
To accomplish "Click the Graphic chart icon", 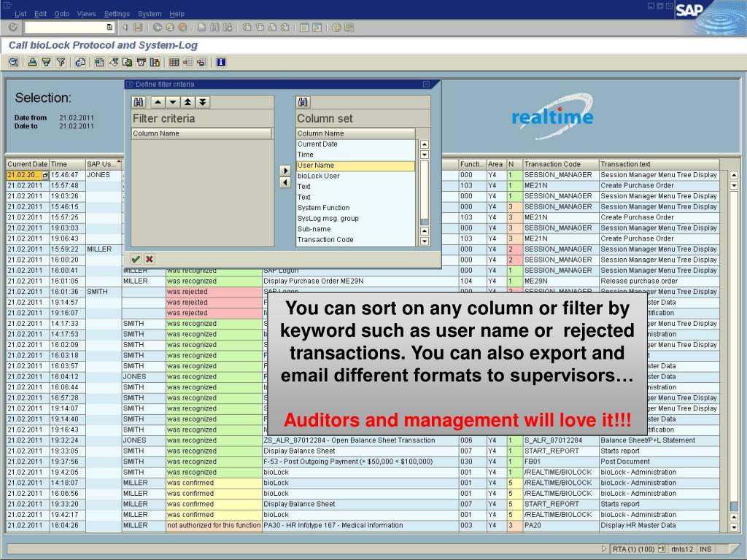I will point(155,63).
